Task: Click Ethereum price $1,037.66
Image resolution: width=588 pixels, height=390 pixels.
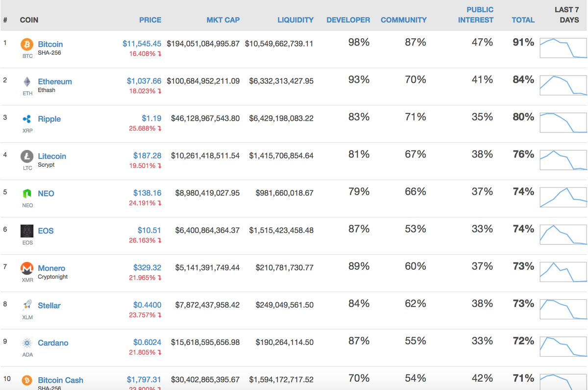Action: coord(144,81)
